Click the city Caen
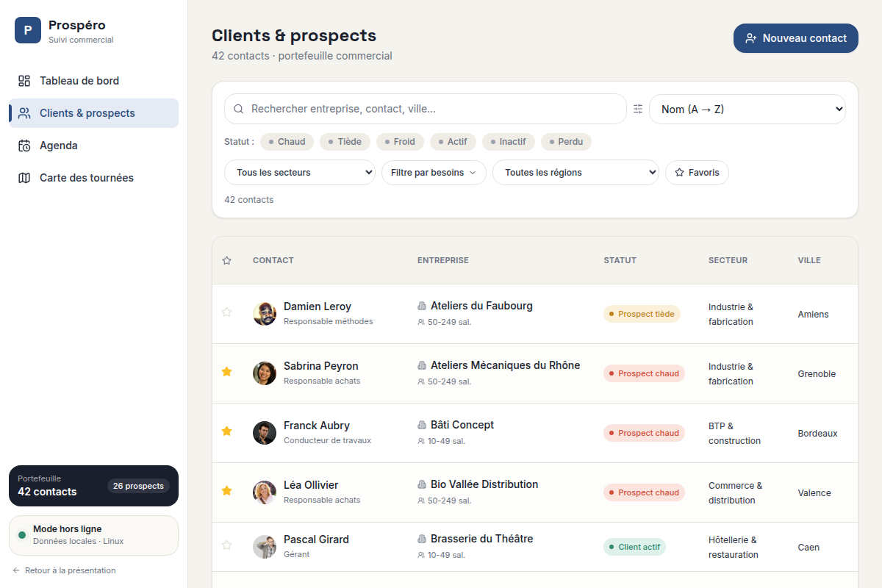This screenshot has width=882, height=588. [x=808, y=548]
